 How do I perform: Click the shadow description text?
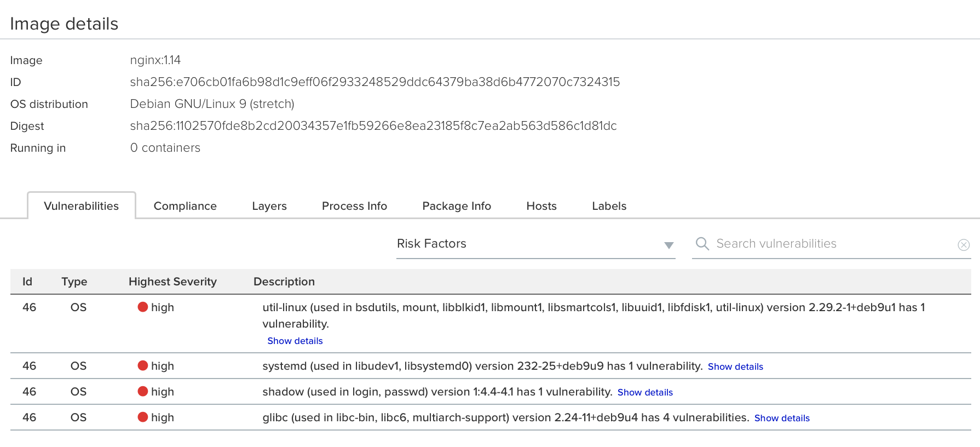[x=437, y=392]
